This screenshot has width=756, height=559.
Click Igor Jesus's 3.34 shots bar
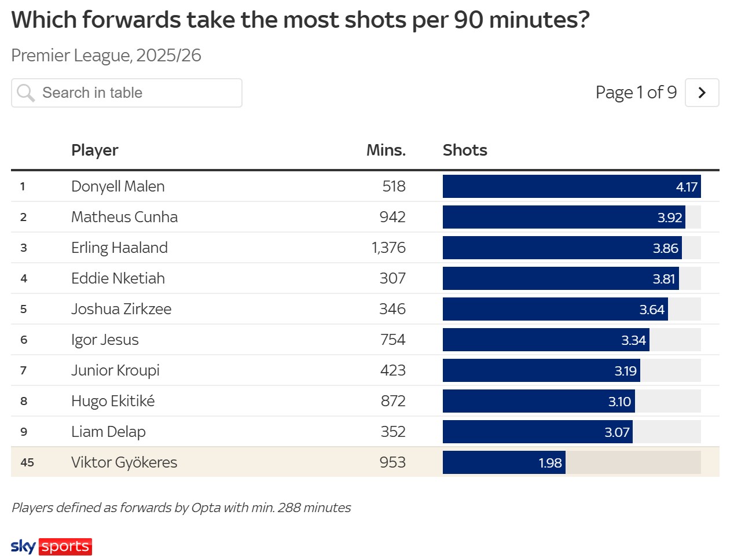(546, 340)
